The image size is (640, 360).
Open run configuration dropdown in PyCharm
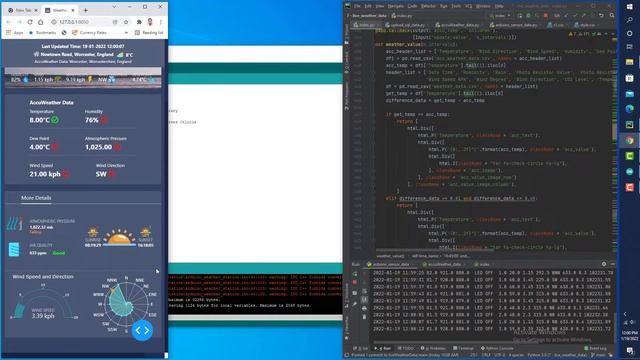coord(500,16)
